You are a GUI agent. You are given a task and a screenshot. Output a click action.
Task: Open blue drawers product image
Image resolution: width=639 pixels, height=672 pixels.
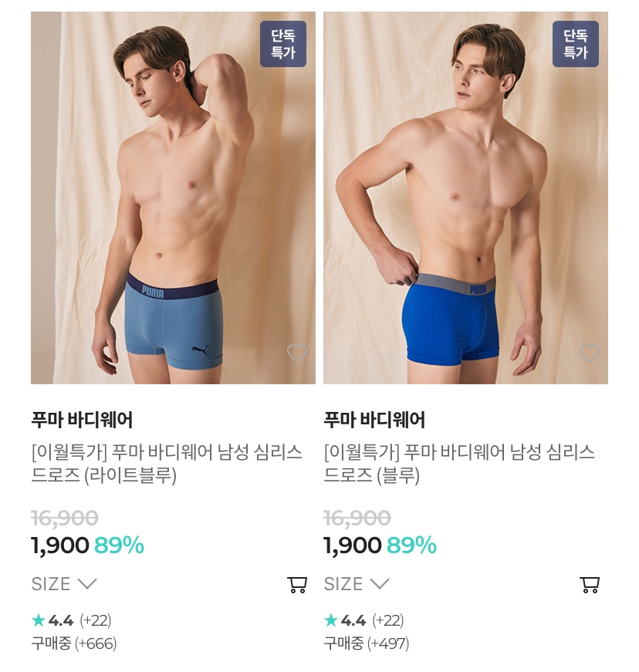tap(466, 198)
